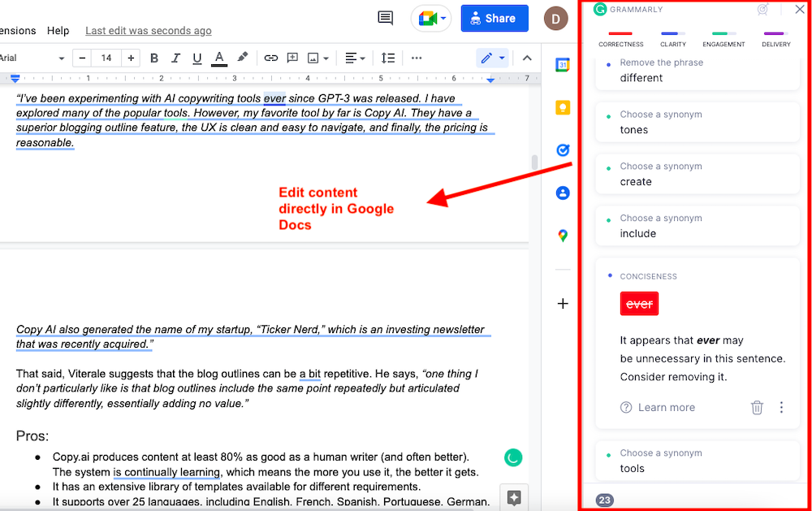Click the Explore button at bottom
The height and width of the screenshot is (511, 812).
[514, 497]
